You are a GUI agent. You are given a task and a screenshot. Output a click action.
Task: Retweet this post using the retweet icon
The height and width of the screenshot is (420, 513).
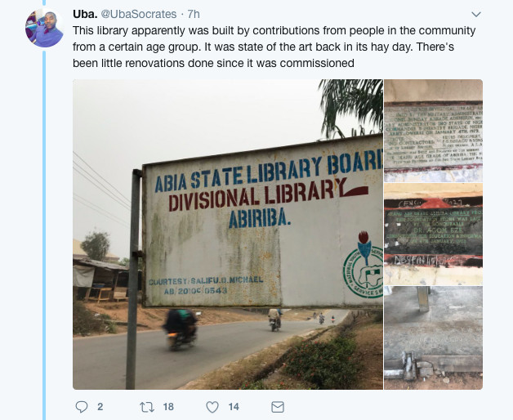pyautogui.click(x=146, y=407)
